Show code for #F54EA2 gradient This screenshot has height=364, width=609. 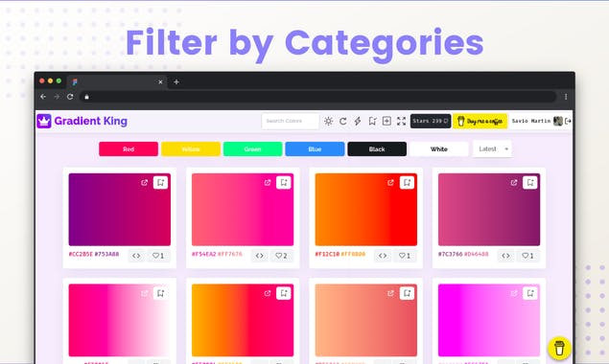tap(260, 256)
